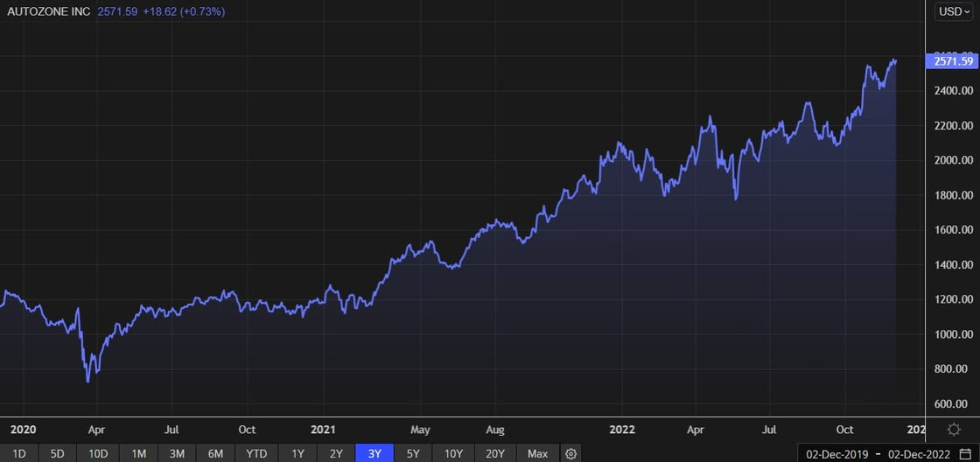Select the 1M time range

(x=139, y=453)
